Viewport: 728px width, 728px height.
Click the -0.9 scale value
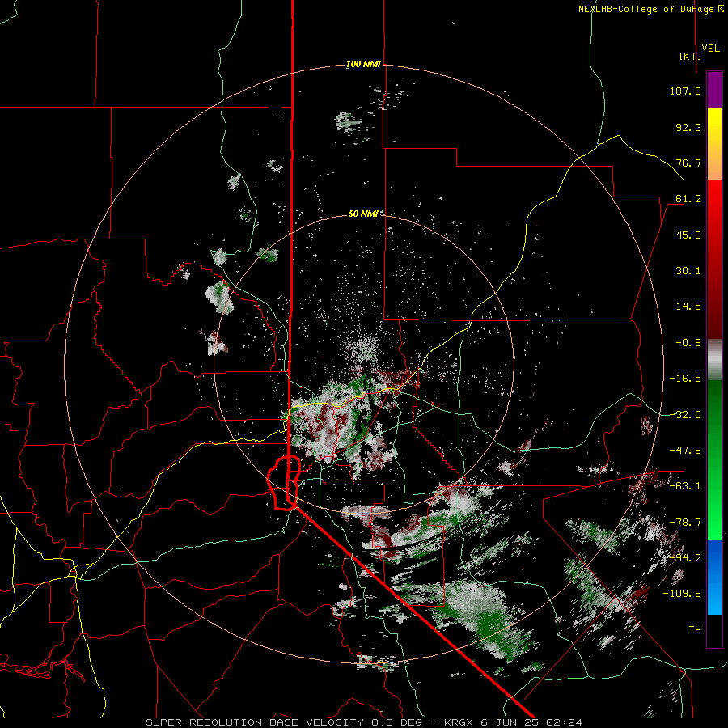click(x=688, y=343)
